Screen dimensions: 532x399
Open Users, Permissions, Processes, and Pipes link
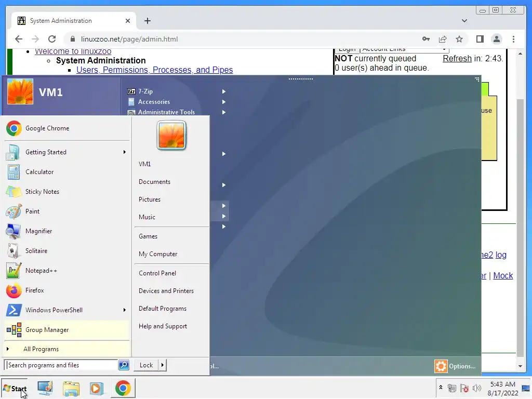click(155, 70)
